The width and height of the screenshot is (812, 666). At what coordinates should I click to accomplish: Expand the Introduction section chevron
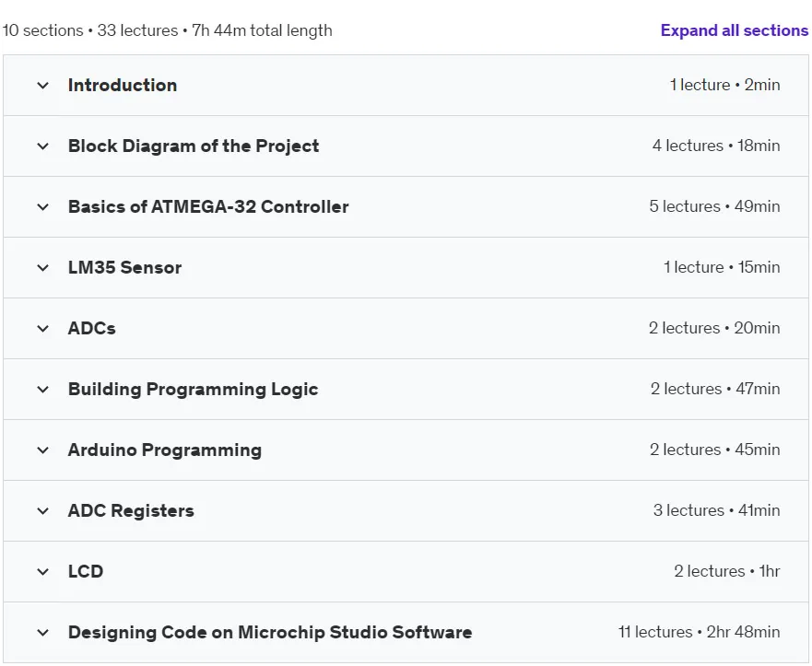tap(43, 86)
